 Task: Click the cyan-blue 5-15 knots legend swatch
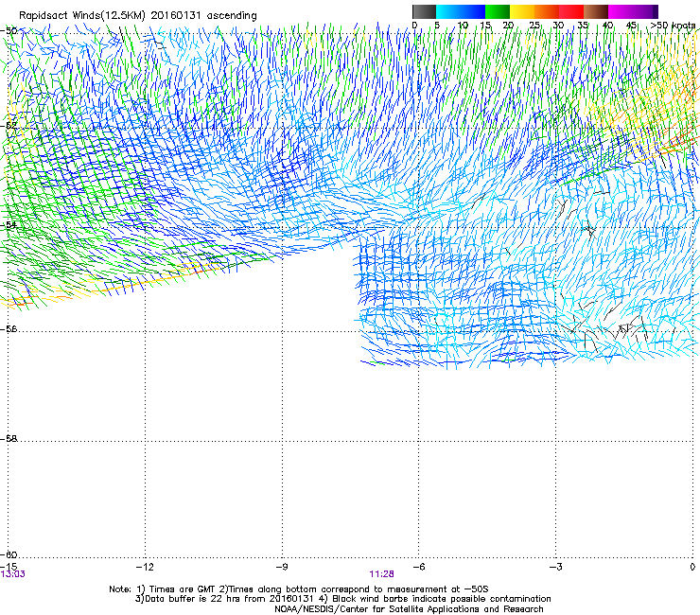(461, 11)
